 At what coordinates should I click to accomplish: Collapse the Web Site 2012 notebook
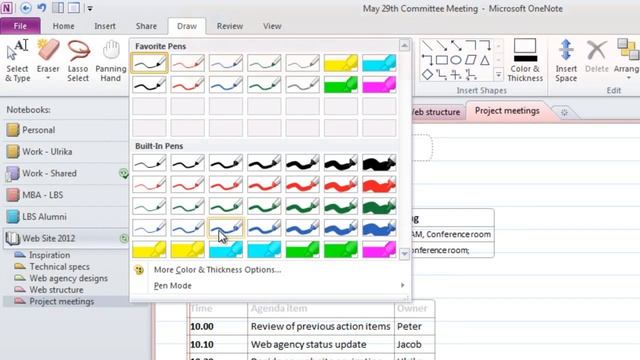coord(65,238)
